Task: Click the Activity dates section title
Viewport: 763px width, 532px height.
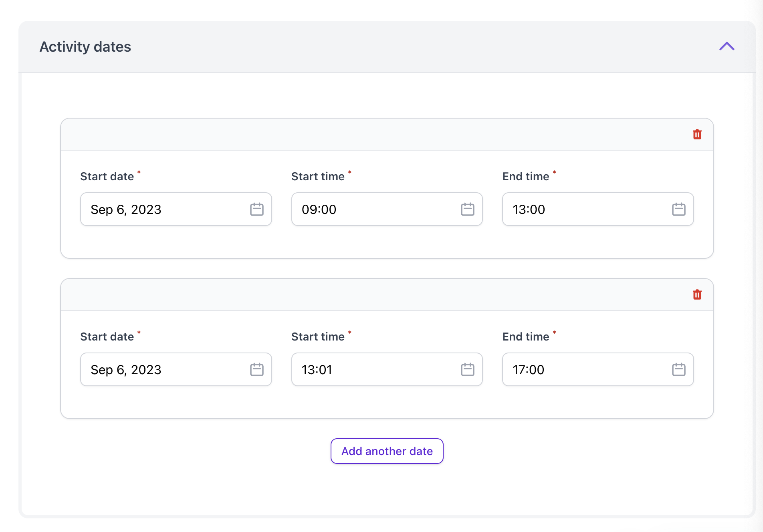Action: [x=85, y=47]
